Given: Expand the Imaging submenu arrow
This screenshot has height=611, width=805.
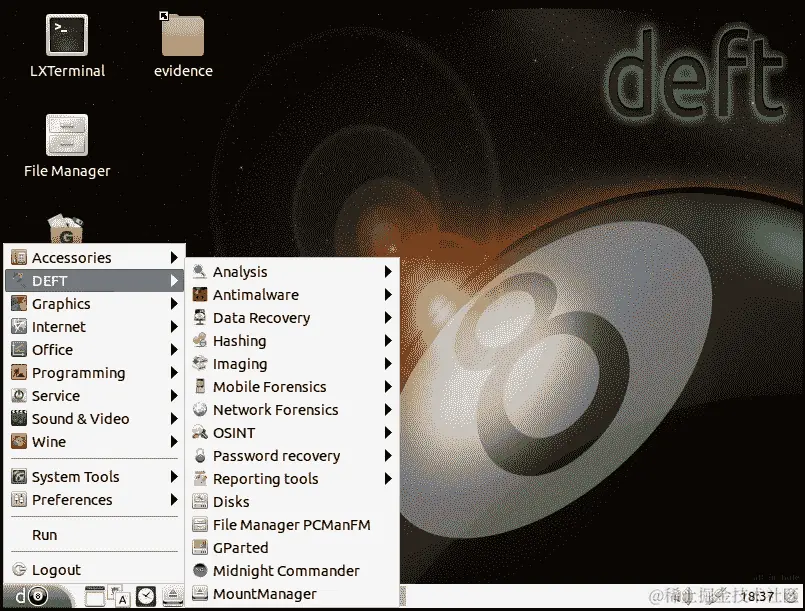Looking at the screenshot, I should 388,364.
